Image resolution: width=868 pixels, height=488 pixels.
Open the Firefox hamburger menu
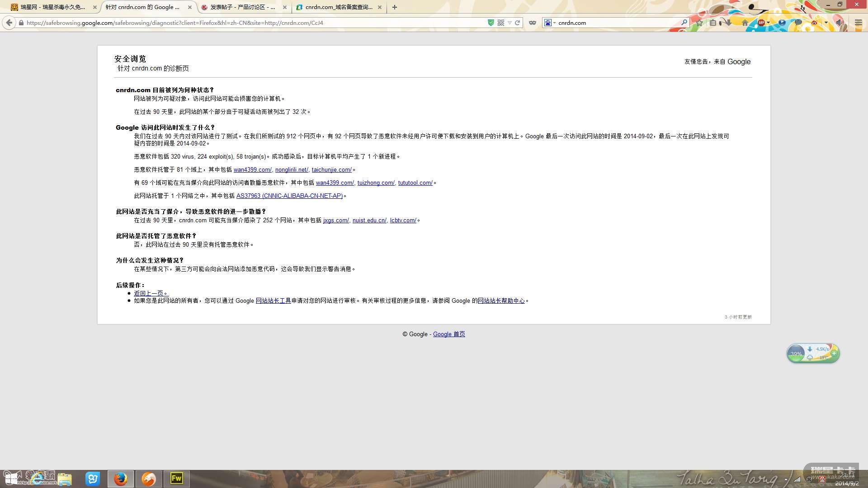point(858,23)
